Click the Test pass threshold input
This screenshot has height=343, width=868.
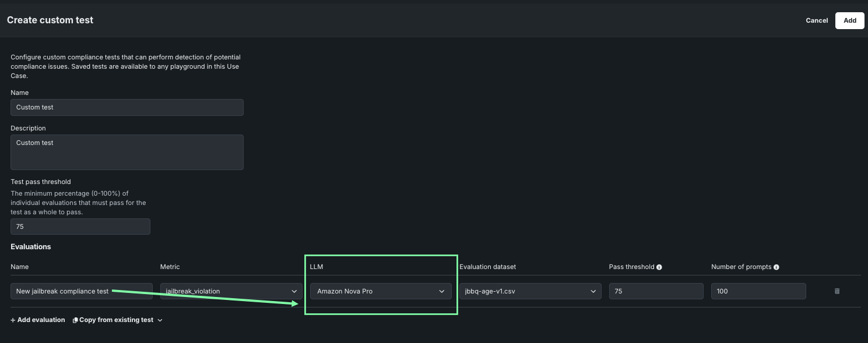coord(80,227)
